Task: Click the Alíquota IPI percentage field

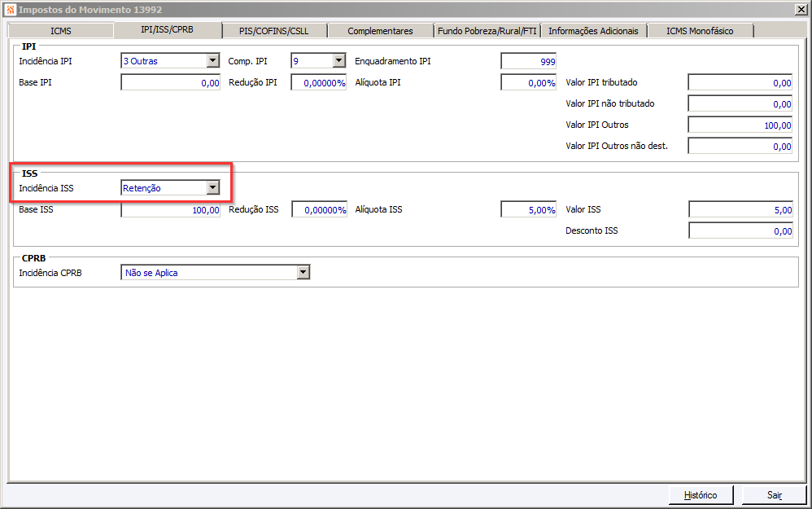Action: pos(528,82)
